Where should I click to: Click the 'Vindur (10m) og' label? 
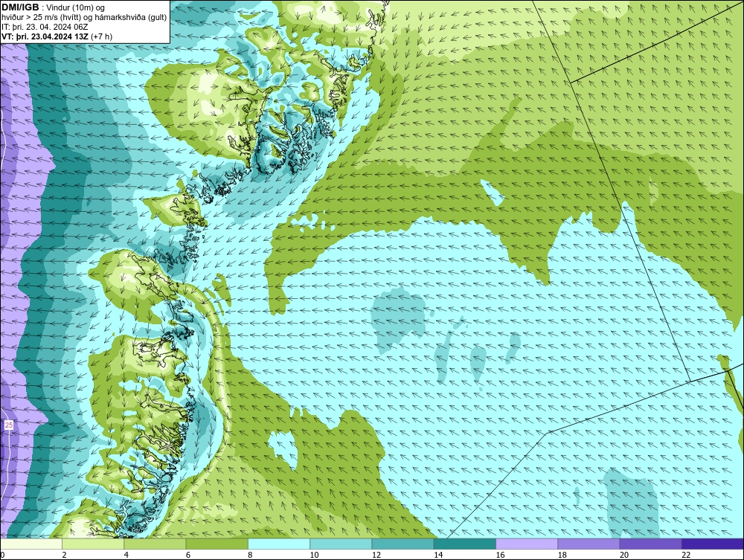click(x=76, y=7)
